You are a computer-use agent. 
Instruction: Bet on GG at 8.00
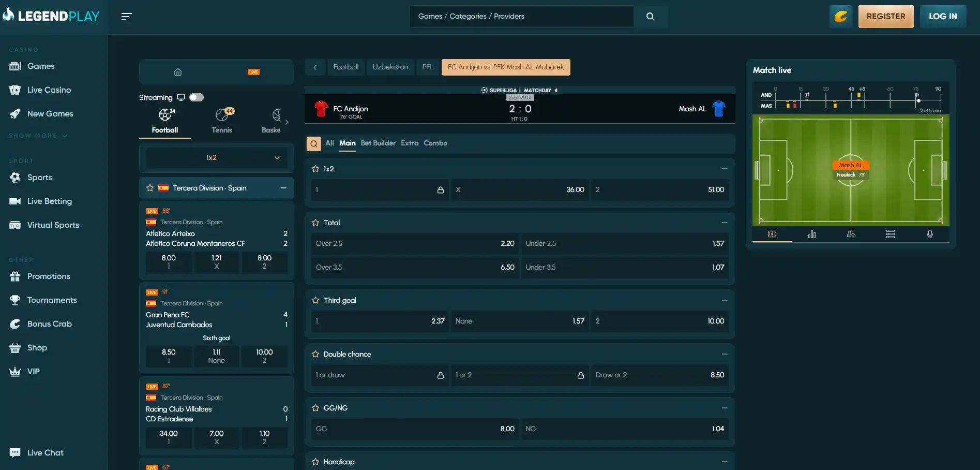click(415, 429)
